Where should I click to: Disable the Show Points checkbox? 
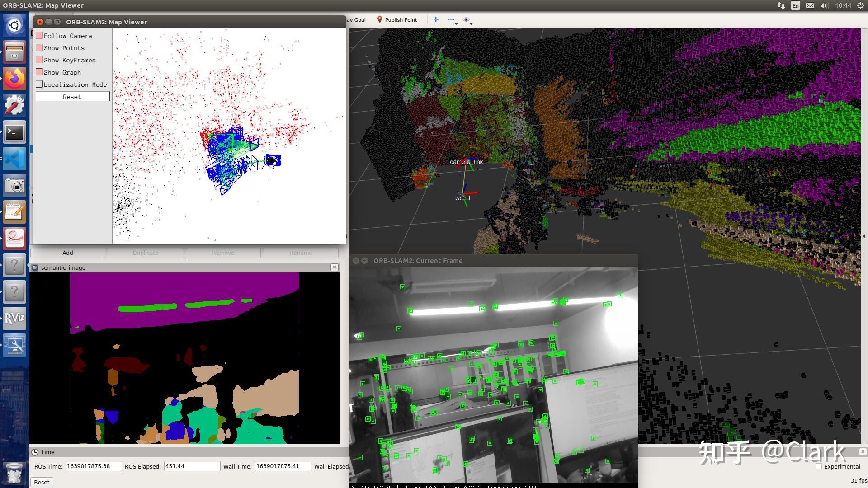[40, 48]
